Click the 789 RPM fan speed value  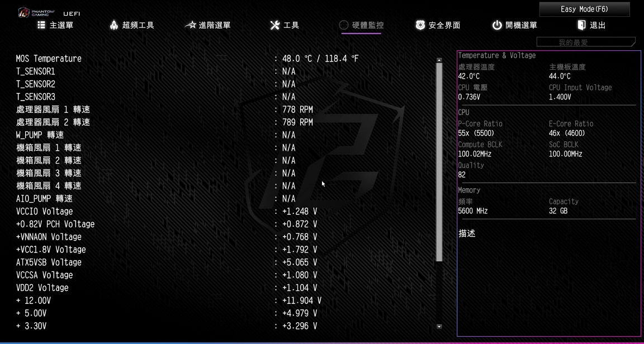pyautogui.click(x=297, y=122)
